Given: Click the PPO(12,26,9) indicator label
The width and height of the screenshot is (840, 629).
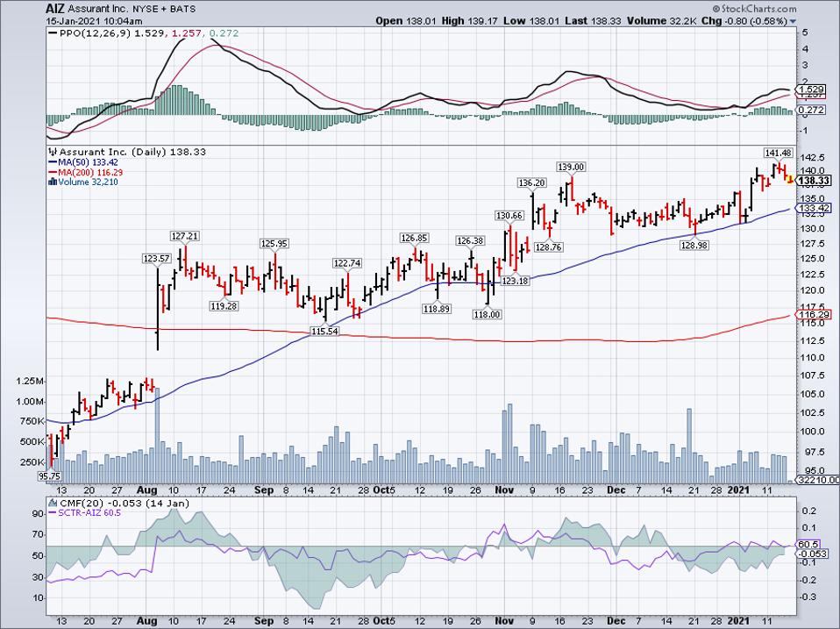Looking at the screenshot, I should (96, 33).
